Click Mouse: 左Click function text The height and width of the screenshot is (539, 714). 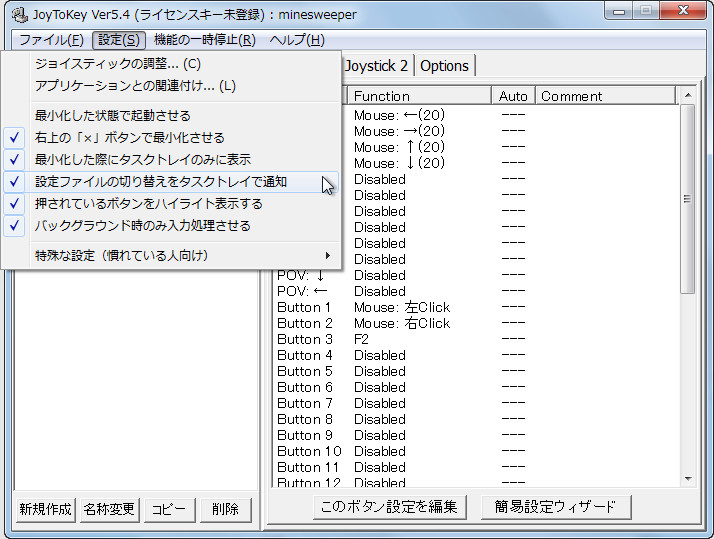[x=402, y=307]
